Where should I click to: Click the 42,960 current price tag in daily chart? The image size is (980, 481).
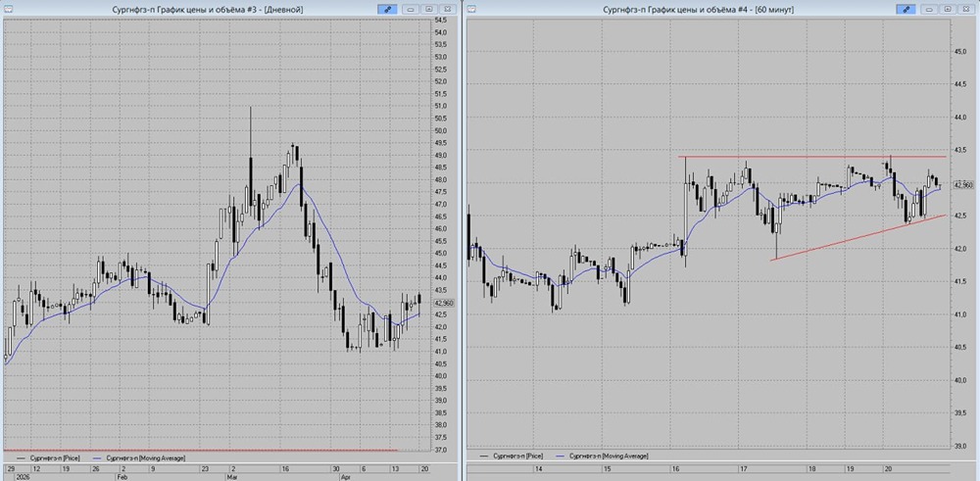(443, 303)
